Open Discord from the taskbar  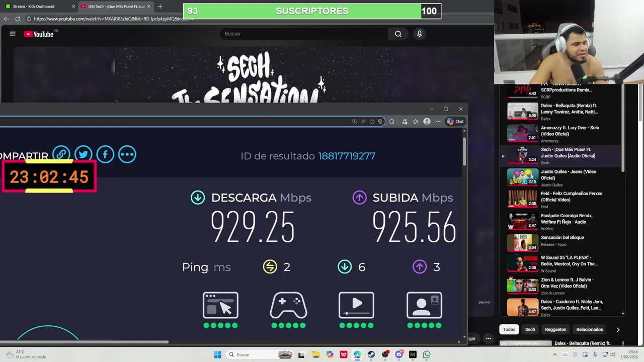pyautogui.click(x=399, y=354)
